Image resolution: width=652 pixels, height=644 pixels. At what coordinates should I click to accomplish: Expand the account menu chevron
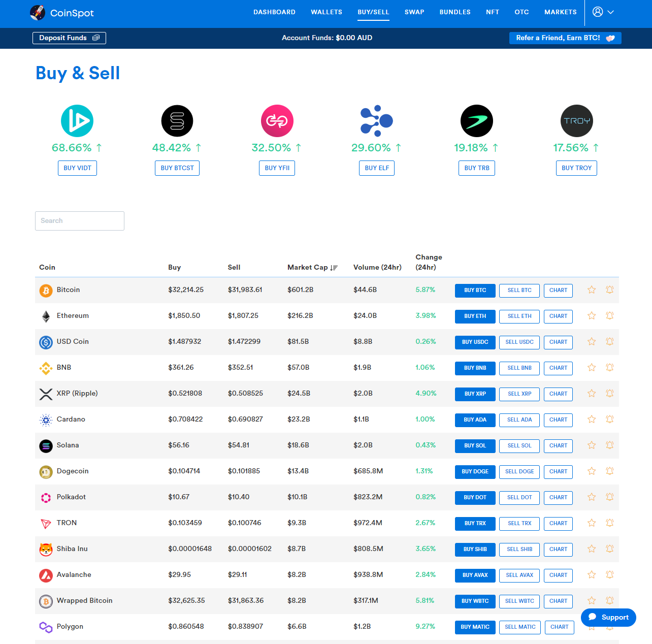611,12
